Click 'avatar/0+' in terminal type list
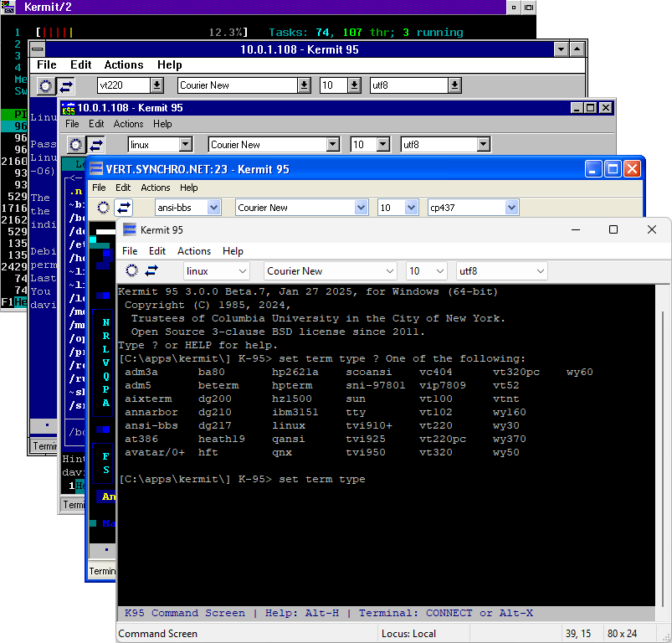The width and height of the screenshot is (672, 643). click(155, 452)
